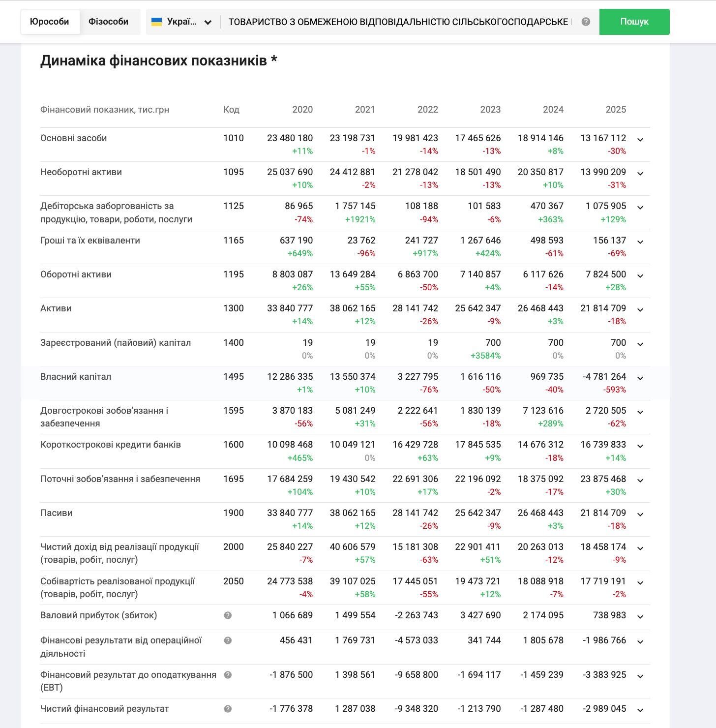Click the 2025 EBT value -3 383 925

[604, 675]
